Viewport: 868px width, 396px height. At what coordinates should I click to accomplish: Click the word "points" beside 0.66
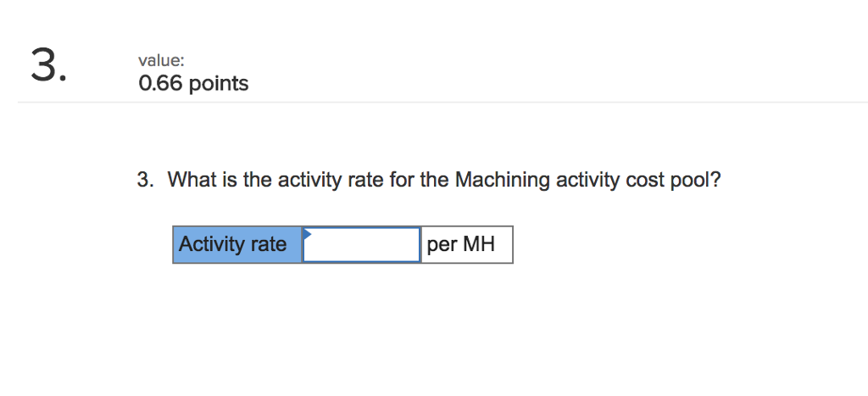[219, 84]
